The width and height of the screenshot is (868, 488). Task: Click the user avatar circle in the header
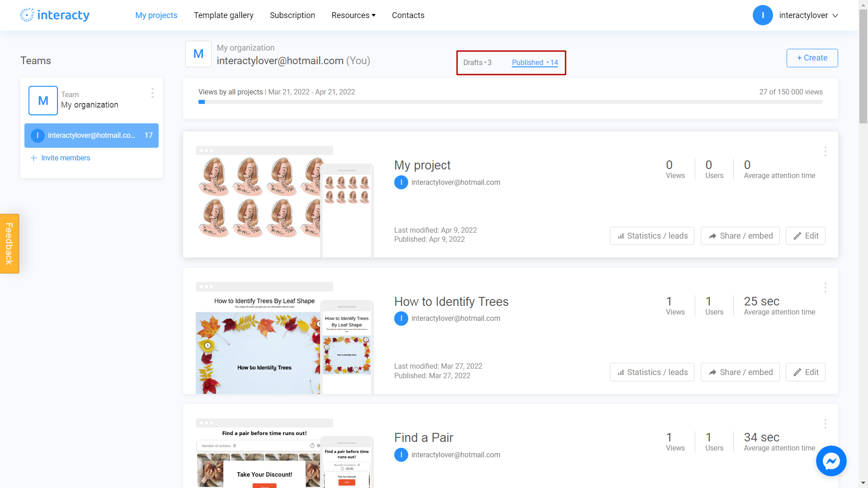763,15
